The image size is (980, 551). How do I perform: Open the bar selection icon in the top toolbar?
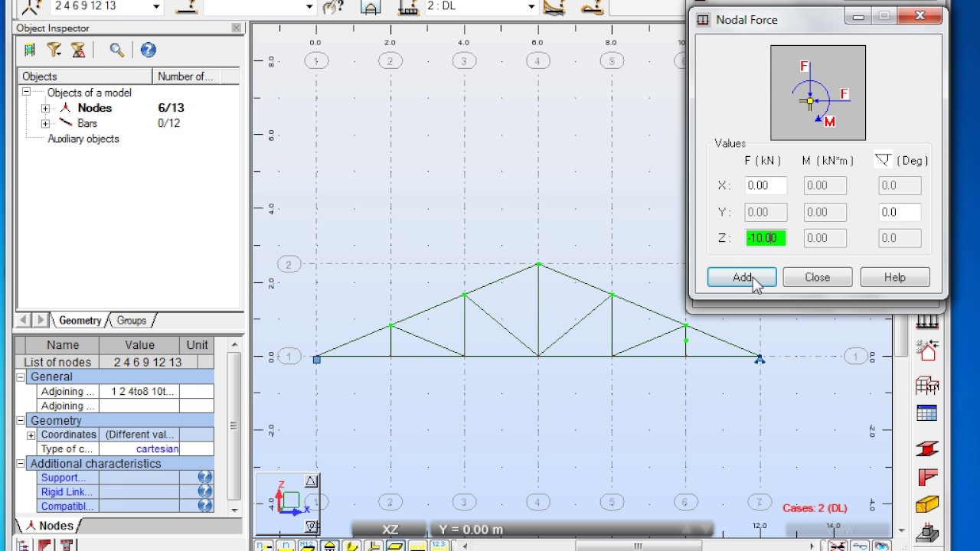click(x=187, y=7)
